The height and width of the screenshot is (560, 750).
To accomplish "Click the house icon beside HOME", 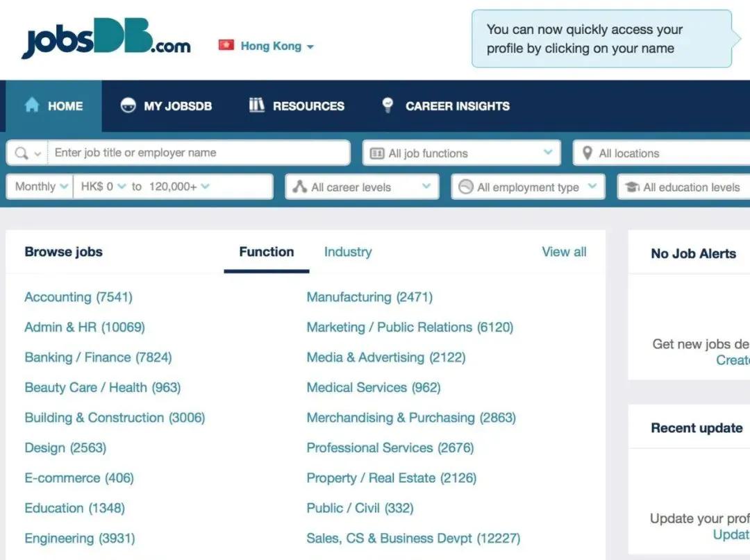I will (31, 105).
